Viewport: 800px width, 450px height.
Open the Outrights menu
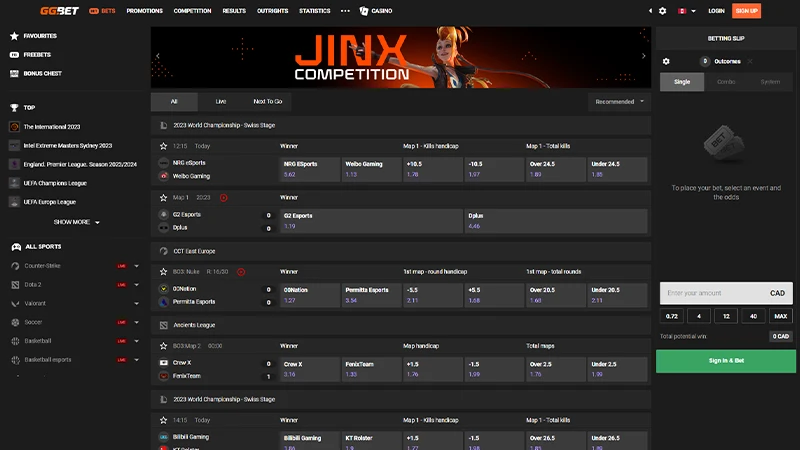(x=272, y=11)
